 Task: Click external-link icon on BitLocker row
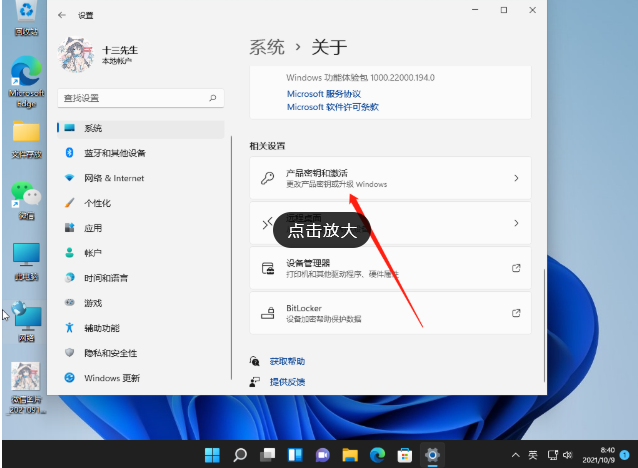(516, 313)
